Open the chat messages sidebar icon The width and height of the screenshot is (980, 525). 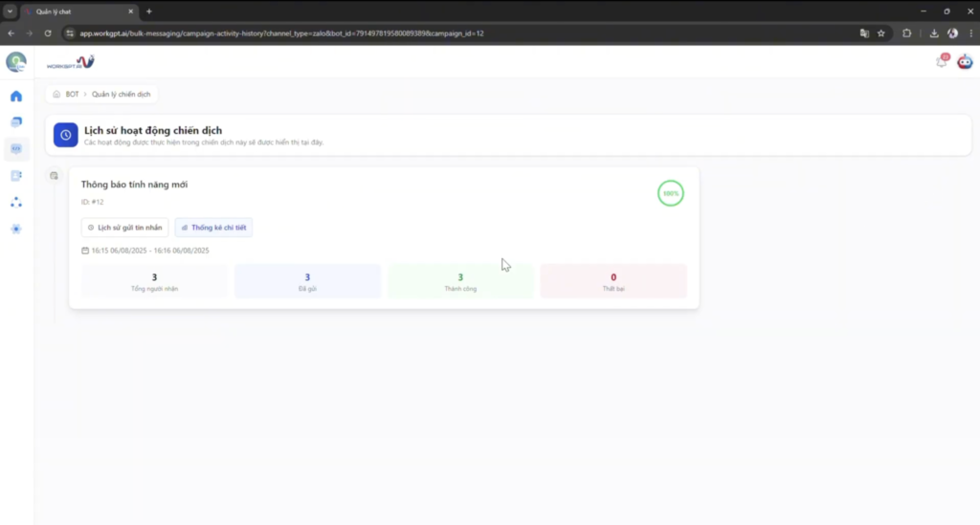16,122
